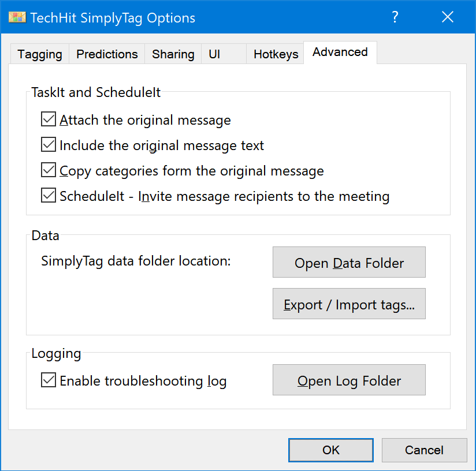476x471 pixels.
Task: Click the SimplyTag app icon in title bar
Action: 17,17
